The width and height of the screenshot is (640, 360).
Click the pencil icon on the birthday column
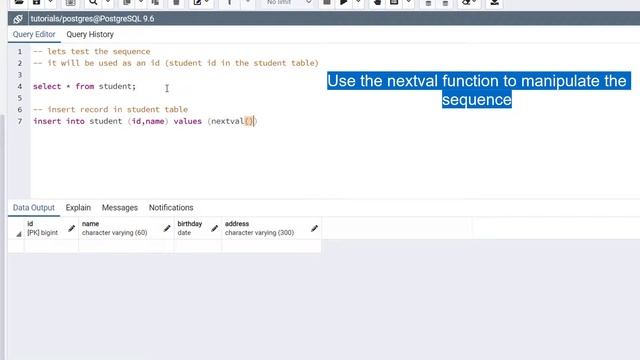click(214, 228)
